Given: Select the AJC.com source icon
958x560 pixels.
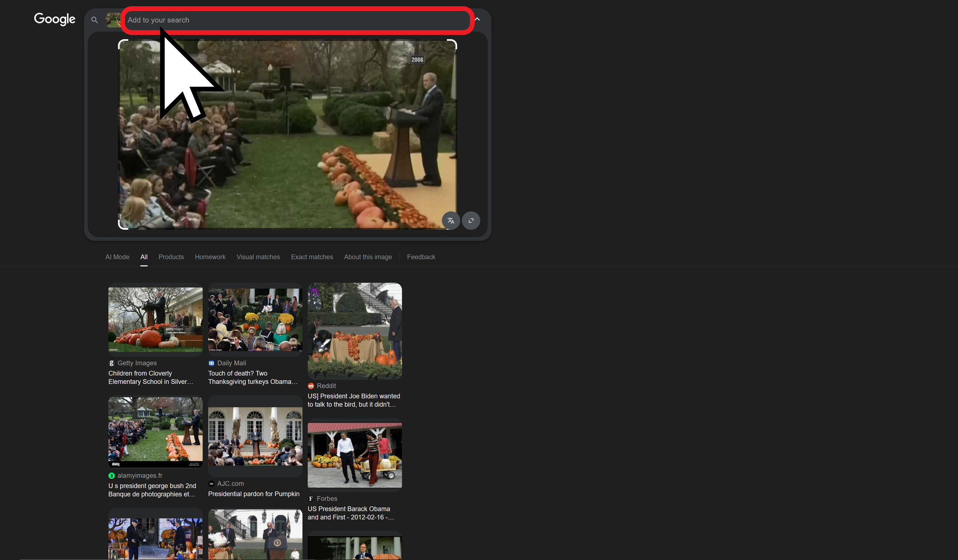Looking at the screenshot, I should point(211,483).
